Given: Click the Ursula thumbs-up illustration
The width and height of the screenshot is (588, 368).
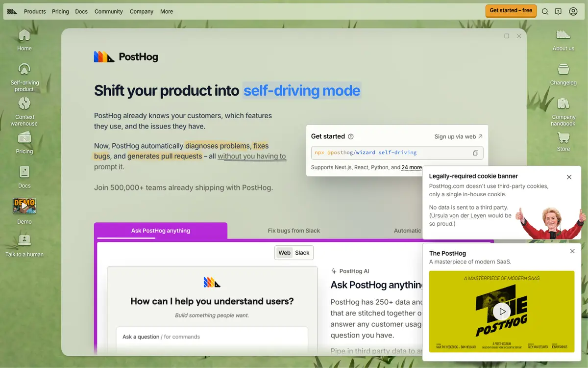Looking at the screenshot, I should (x=550, y=223).
